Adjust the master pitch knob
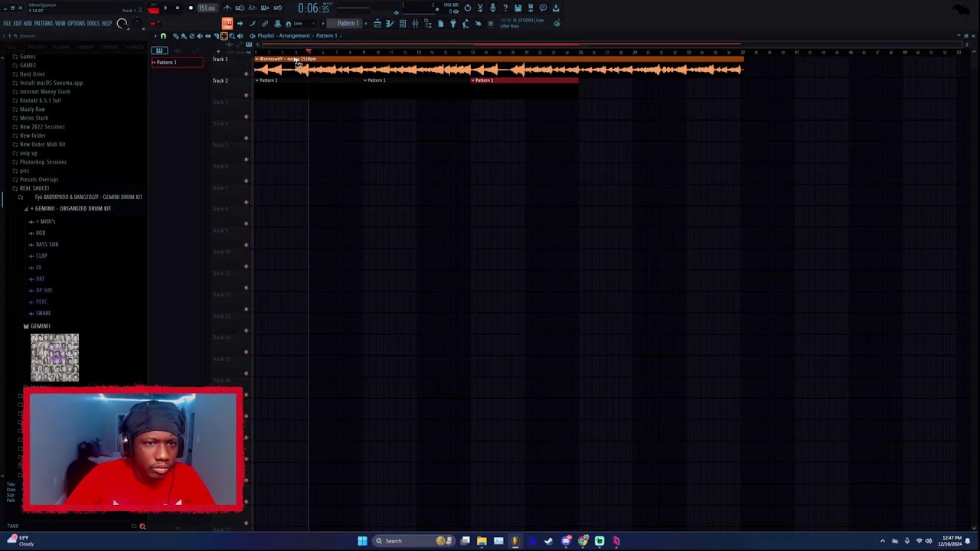Screen dimensions: 980x551 tap(137, 22)
